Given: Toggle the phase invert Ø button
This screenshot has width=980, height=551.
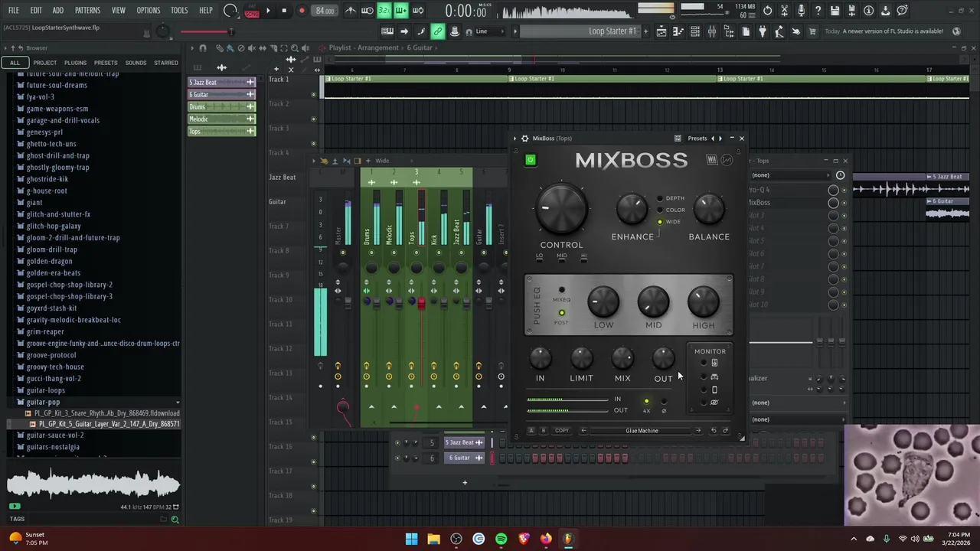Looking at the screenshot, I should coord(664,402).
